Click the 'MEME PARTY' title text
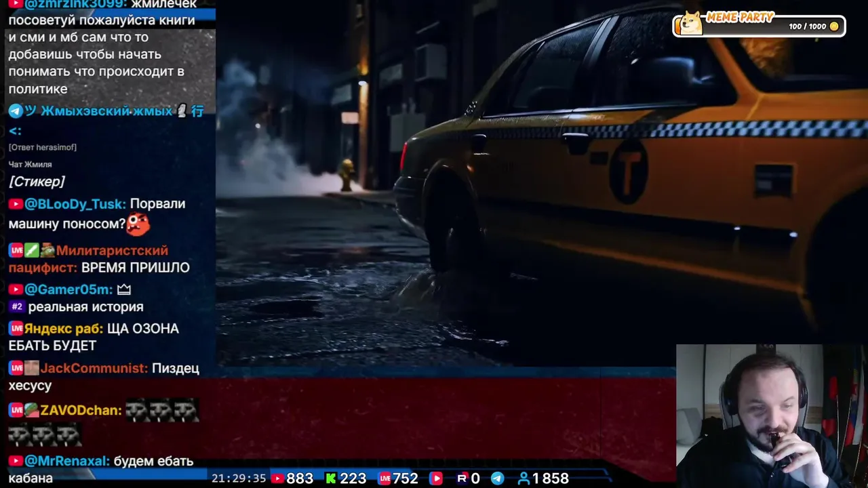 coord(740,17)
